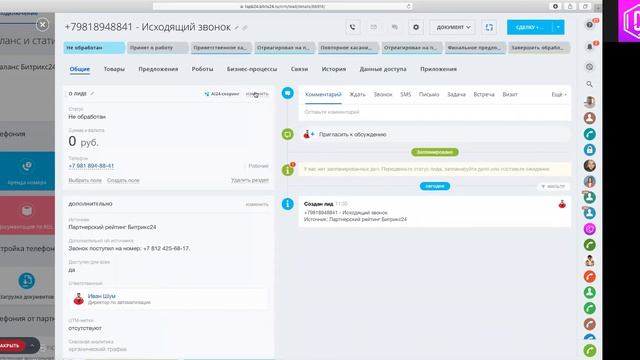This screenshot has width=640, height=360.
Task: Open the red database tile icon
Action: click(27, 211)
